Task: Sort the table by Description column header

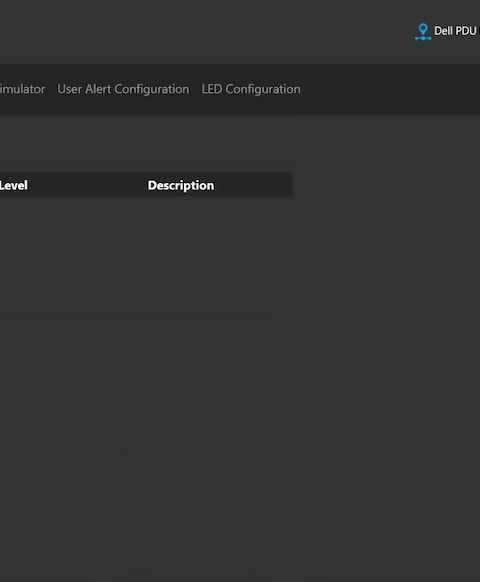Action: [x=181, y=185]
